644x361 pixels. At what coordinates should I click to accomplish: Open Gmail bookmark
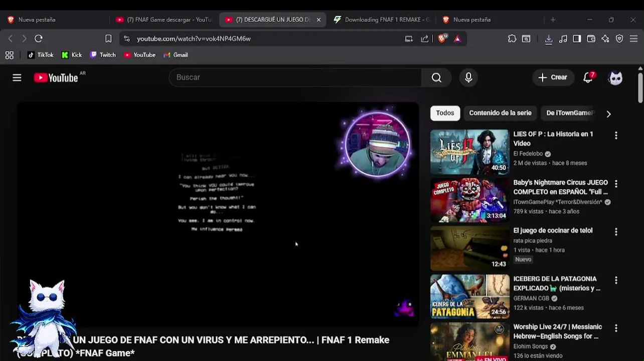coord(176,55)
